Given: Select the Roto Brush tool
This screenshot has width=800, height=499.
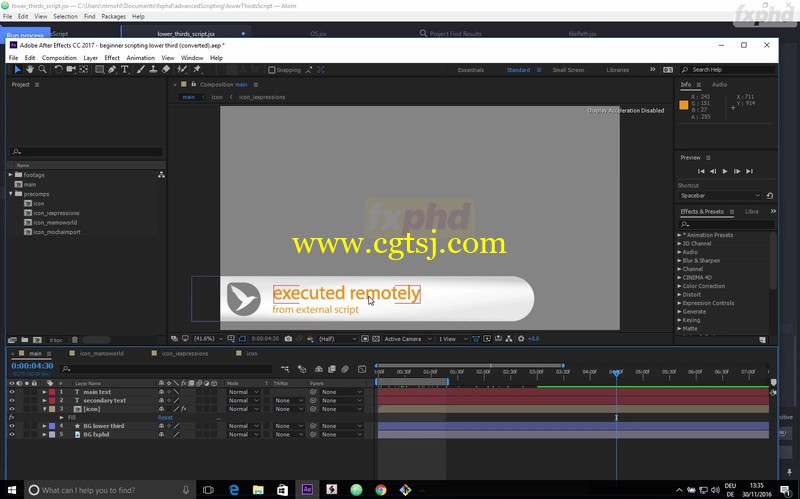Looking at the screenshot, I should click(x=181, y=69).
